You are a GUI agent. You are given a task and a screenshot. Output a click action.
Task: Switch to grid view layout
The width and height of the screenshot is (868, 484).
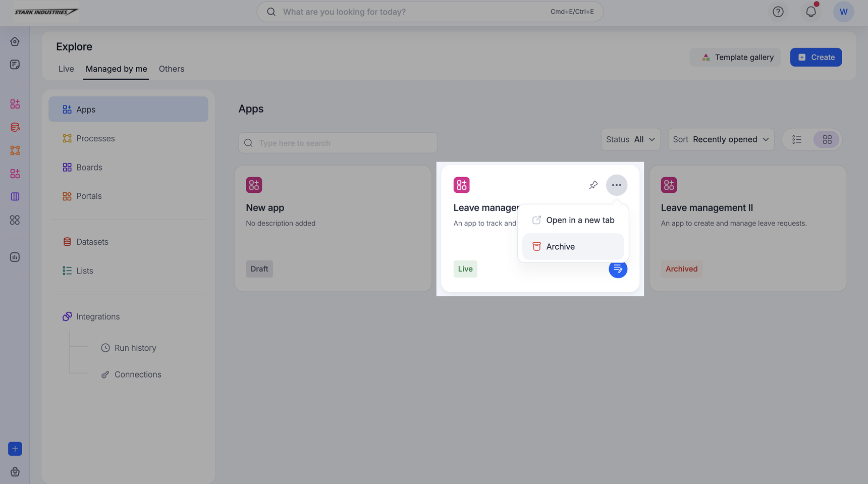(827, 140)
